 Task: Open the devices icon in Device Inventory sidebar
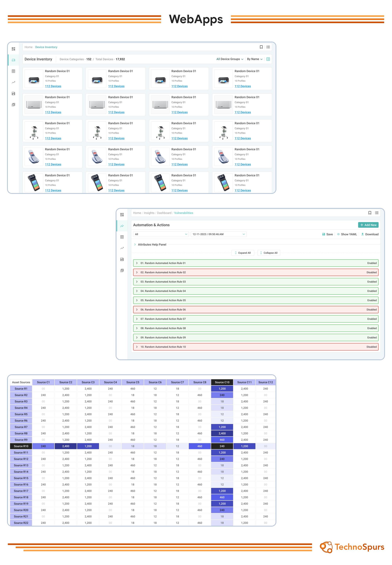[14, 60]
